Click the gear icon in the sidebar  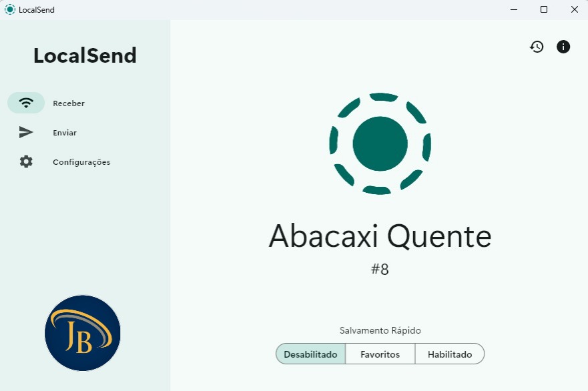tap(26, 162)
